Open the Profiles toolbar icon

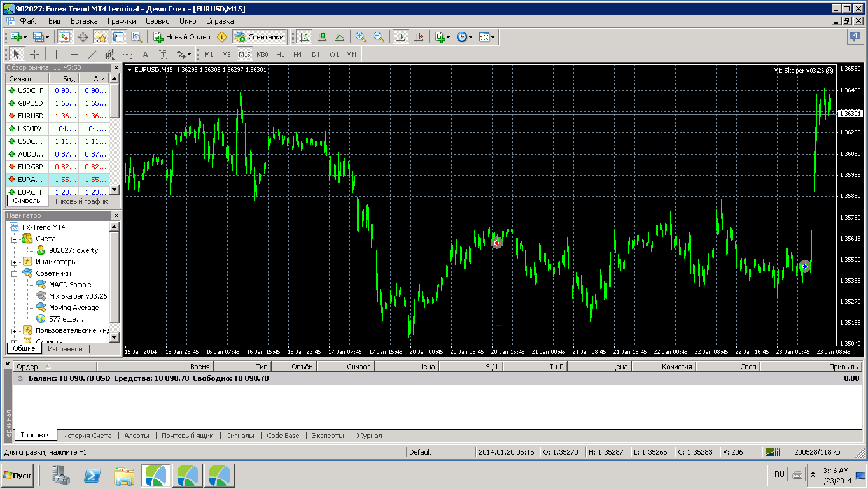point(38,37)
